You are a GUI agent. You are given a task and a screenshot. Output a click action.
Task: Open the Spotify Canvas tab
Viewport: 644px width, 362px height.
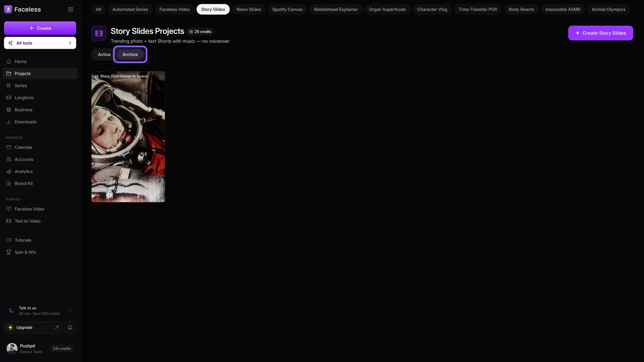[287, 9]
